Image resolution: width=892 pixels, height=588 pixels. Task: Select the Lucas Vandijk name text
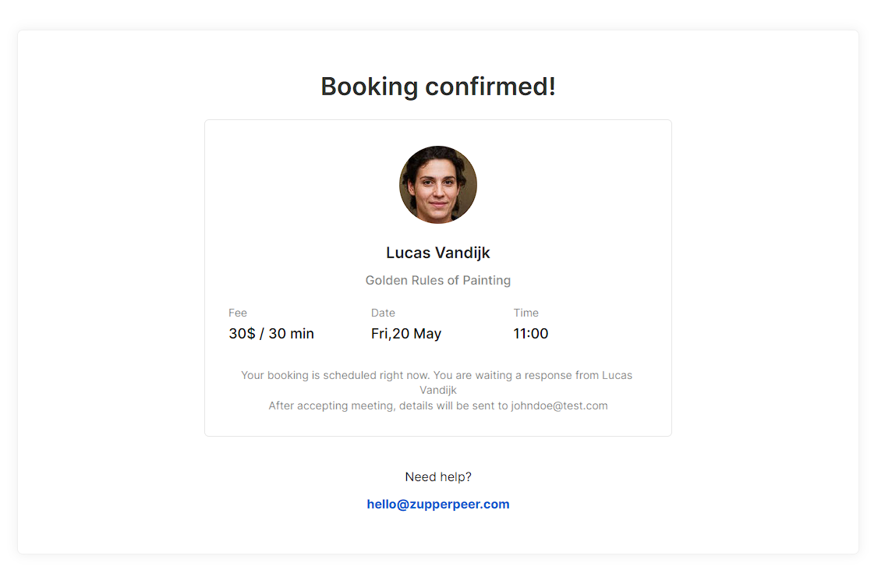coord(437,253)
